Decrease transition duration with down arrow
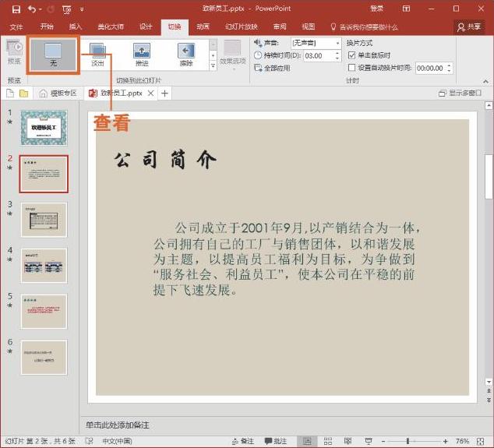This screenshot has width=494, height=448. tap(337, 58)
